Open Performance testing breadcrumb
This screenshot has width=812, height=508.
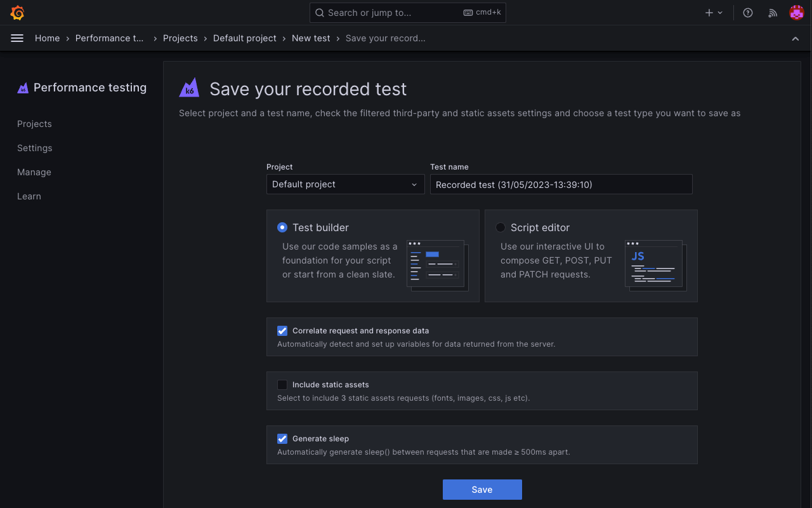(110, 38)
